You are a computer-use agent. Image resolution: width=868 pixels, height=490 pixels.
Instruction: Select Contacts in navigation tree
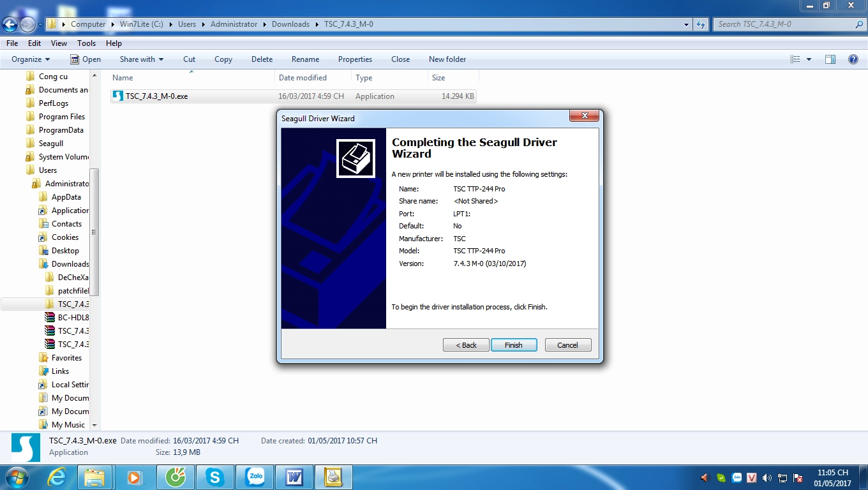pos(66,224)
